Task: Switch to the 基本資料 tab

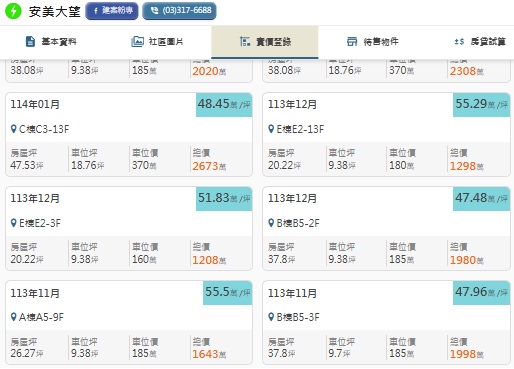Action: point(52,42)
